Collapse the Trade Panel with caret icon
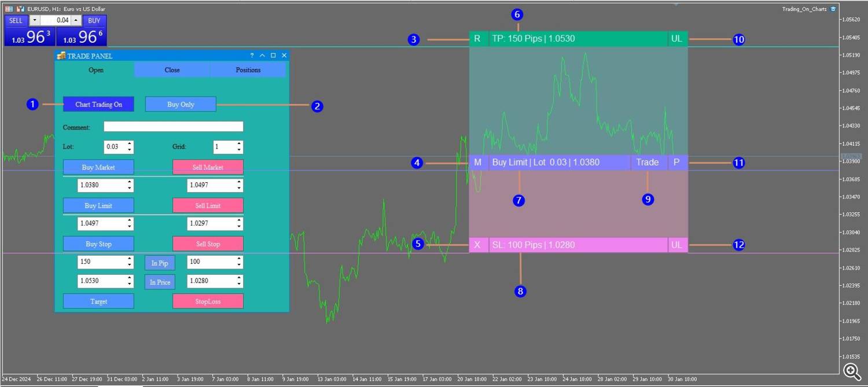 pyautogui.click(x=262, y=56)
